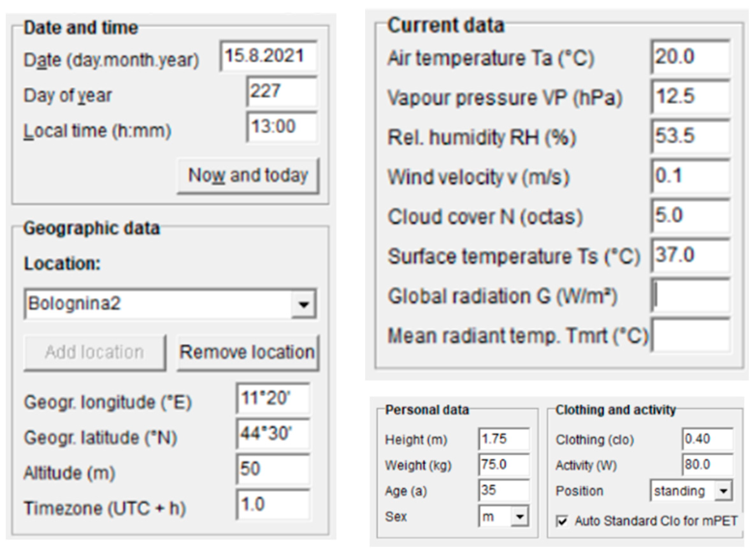Click the Add location button
Screen dimensions: 756x556
95,352
